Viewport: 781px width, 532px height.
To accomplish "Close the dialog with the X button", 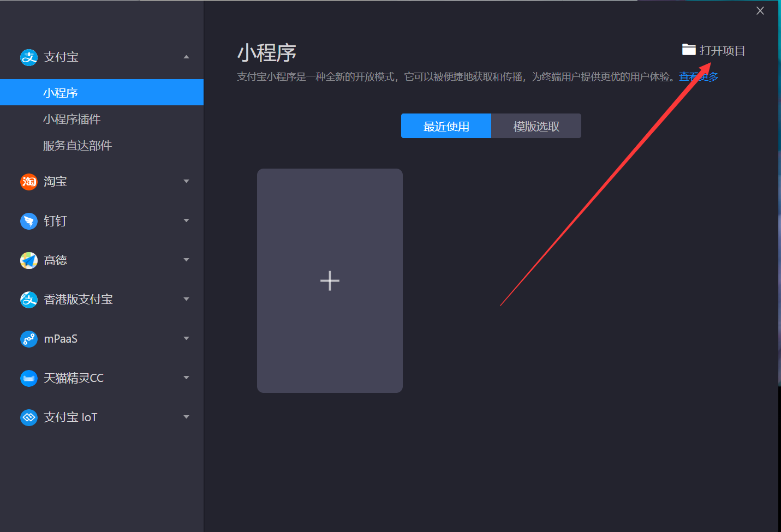I will [760, 10].
